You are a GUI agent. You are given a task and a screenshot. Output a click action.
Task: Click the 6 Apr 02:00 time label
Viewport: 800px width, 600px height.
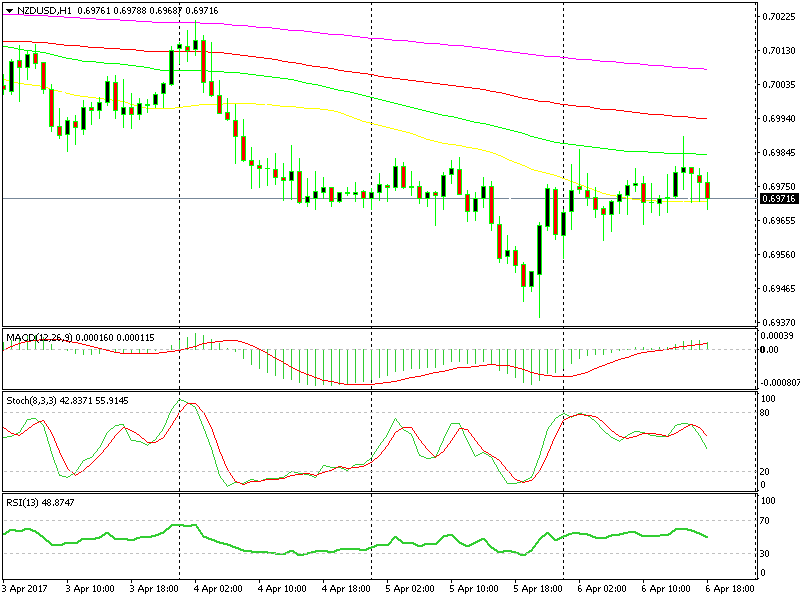point(603,589)
